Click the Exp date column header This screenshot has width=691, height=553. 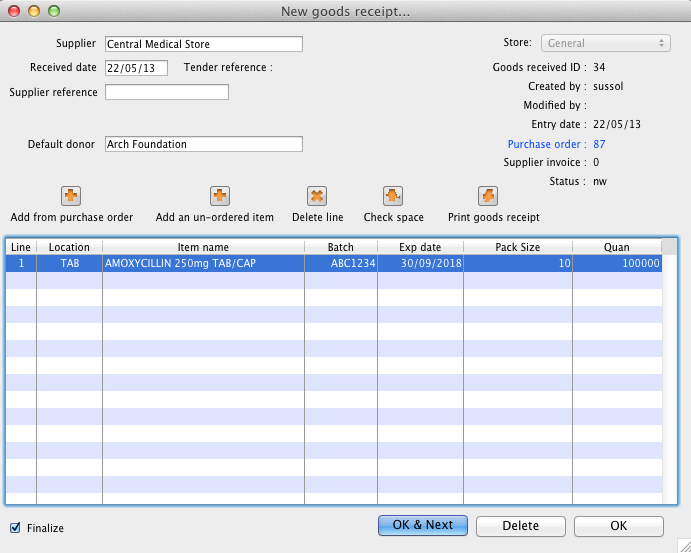420,247
